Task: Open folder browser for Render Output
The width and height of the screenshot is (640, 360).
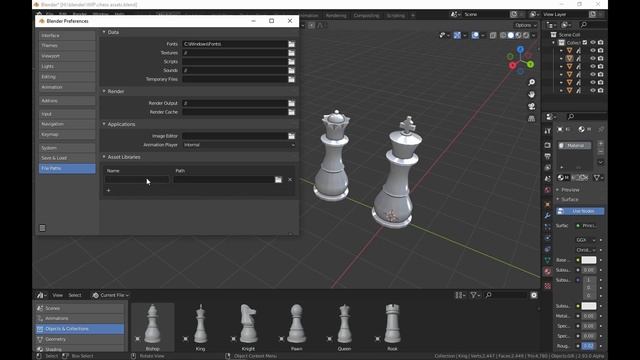Action: (291, 103)
